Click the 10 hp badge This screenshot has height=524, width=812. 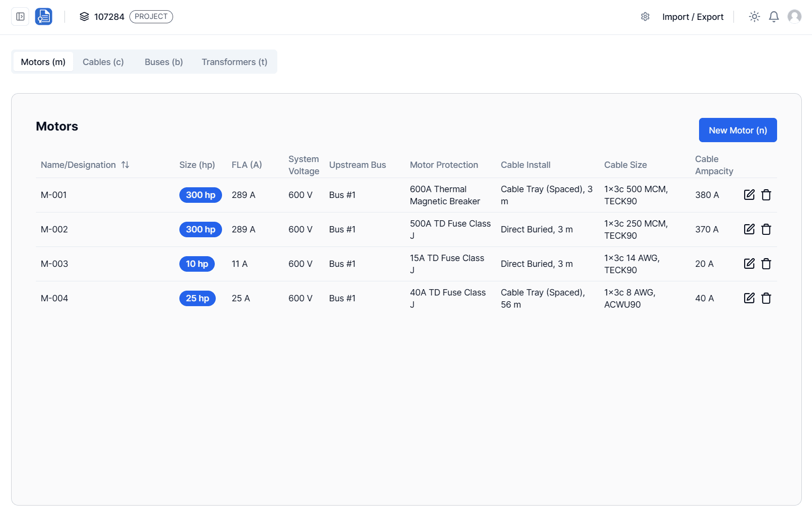pyautogui.click(x=197, y=264)
